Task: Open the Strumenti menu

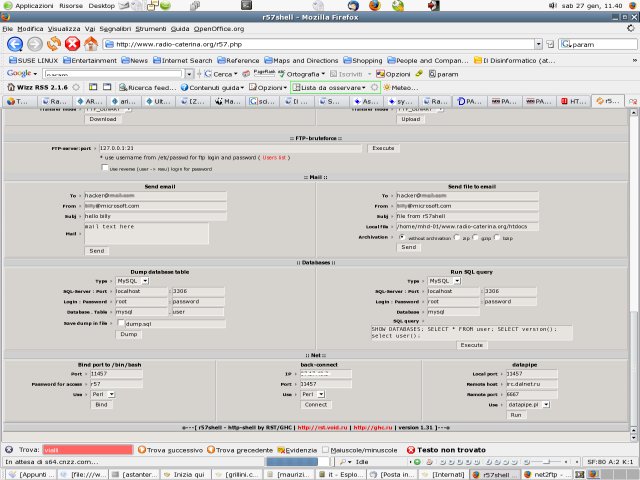Action: (150, 29)
